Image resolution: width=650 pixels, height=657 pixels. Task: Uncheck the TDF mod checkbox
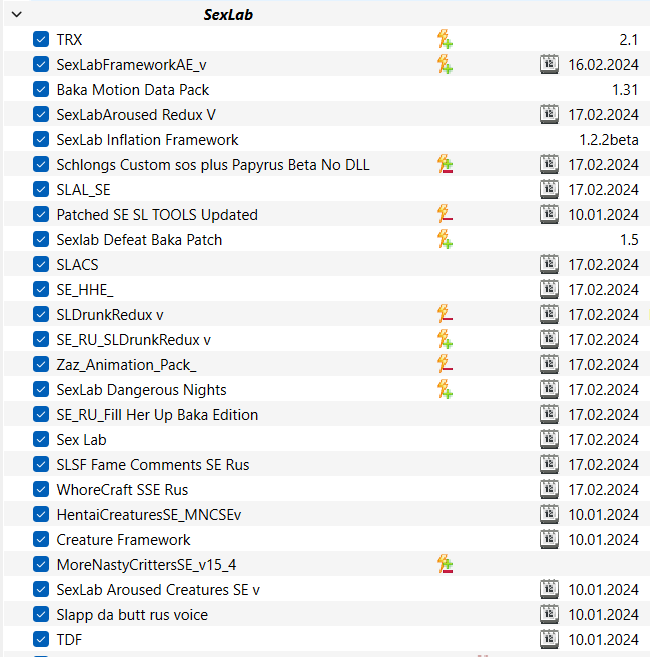[41, 639]
